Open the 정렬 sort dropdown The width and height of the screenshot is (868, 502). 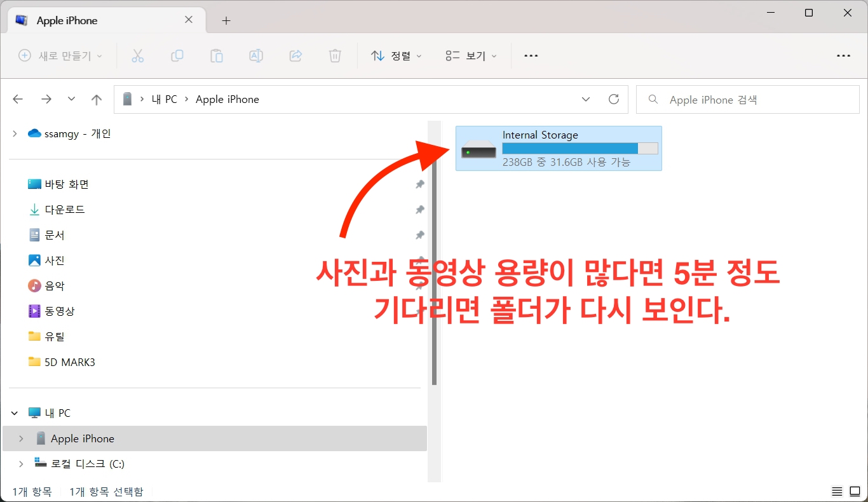397,56
